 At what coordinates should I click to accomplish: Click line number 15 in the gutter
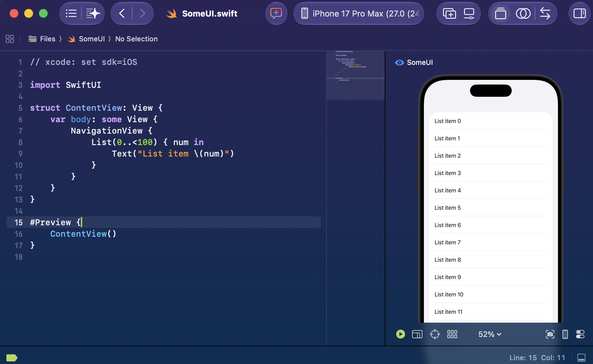click(18, 222)
